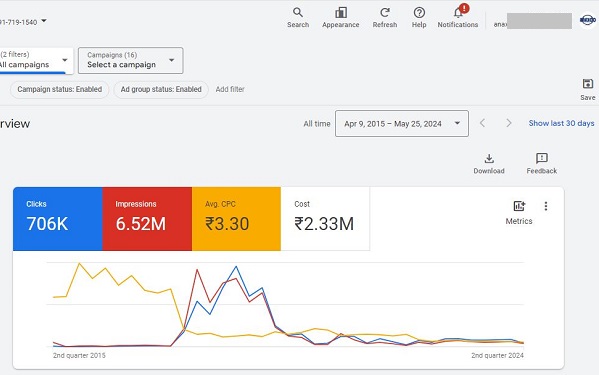Click Show last 30 days link
This screenshot has height=375, width=599.
pyautogui.click(x=561, y=123)
